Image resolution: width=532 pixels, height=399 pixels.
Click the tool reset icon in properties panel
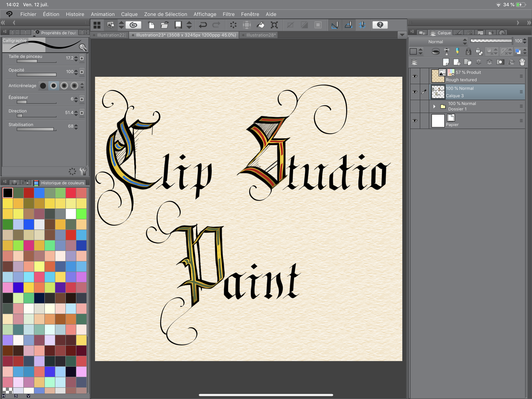coord(72,171)
